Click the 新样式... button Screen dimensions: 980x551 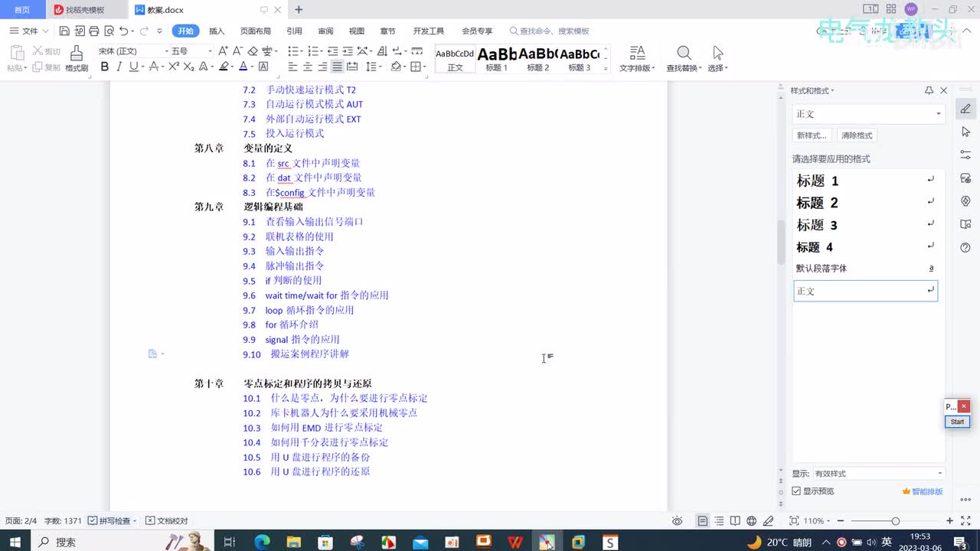[x=812, y=135]
